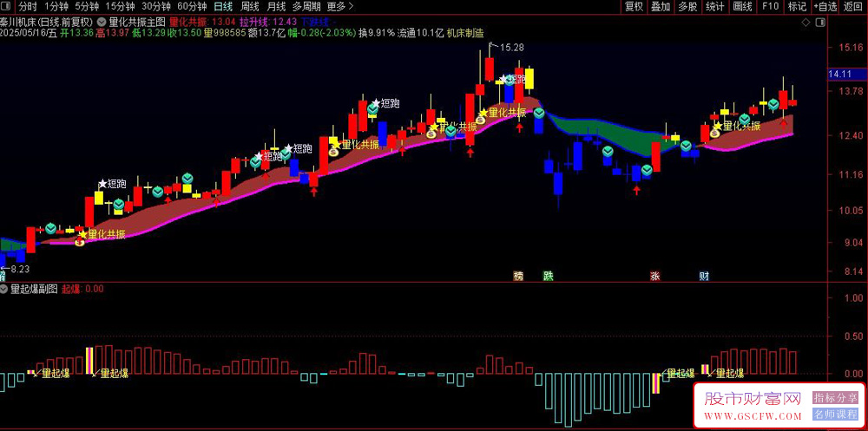Screen dimensions: 868x431
Task: Click the 起爆 value label
Action: point(82,289)
